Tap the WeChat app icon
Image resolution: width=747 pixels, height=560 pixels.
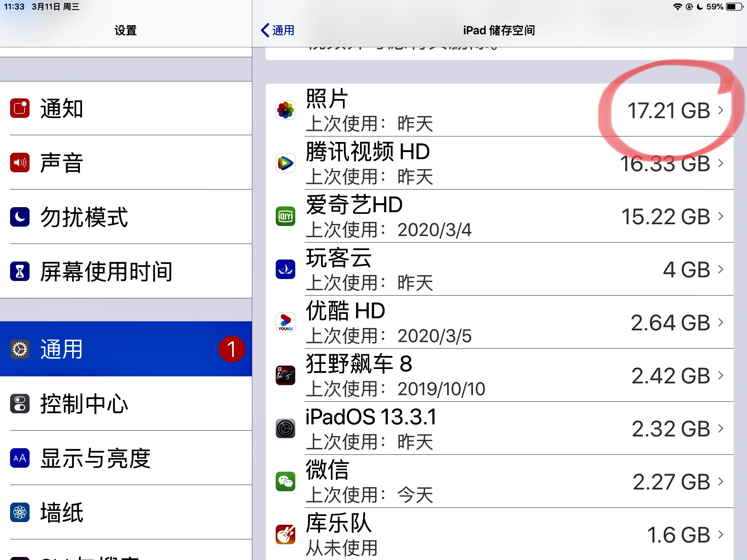tap(285, 481)
